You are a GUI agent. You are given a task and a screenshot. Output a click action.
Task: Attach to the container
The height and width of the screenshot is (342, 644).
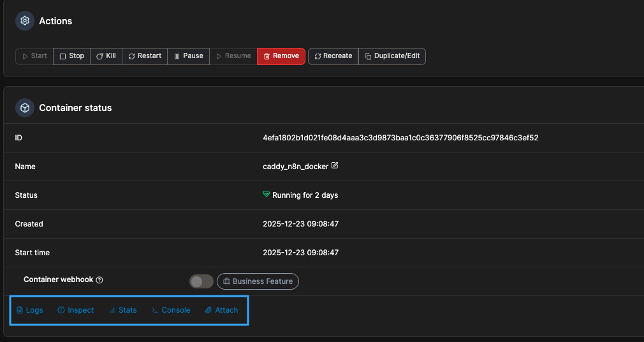click(221, 310)
